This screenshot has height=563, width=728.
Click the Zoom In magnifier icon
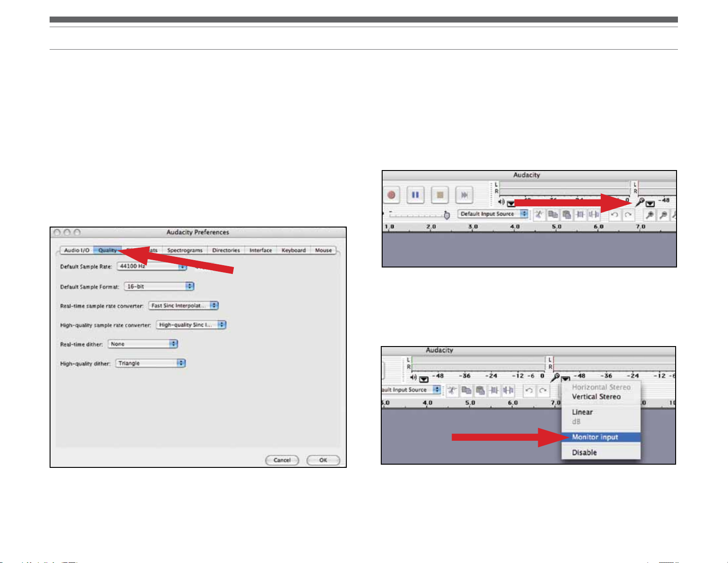(649, 214)
